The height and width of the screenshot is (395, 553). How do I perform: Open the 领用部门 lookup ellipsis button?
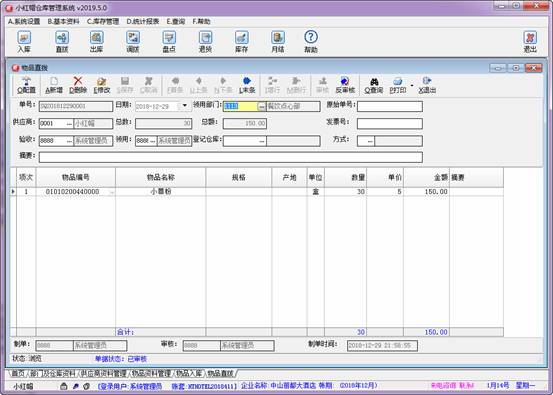(262, 106)
